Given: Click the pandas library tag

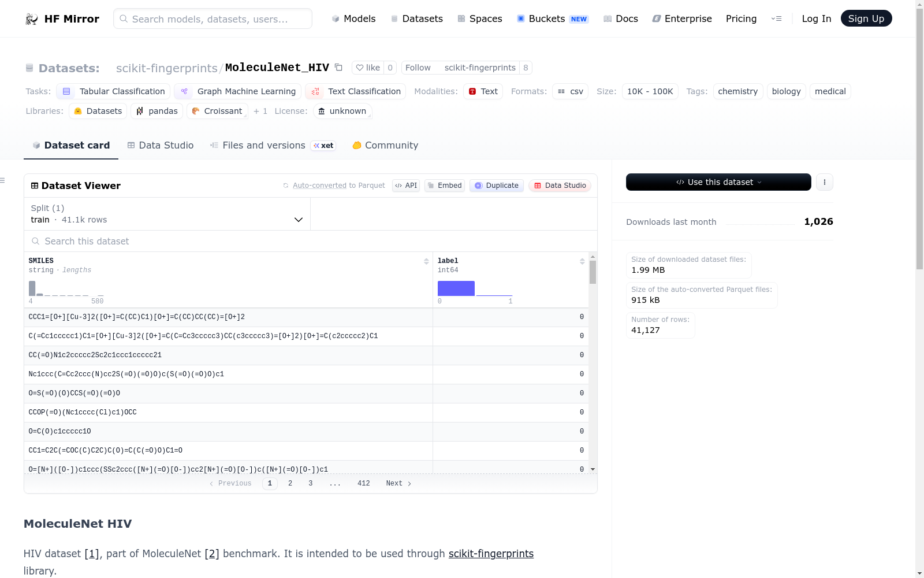Looking at the screenshot, I should (x=157, y=111).
